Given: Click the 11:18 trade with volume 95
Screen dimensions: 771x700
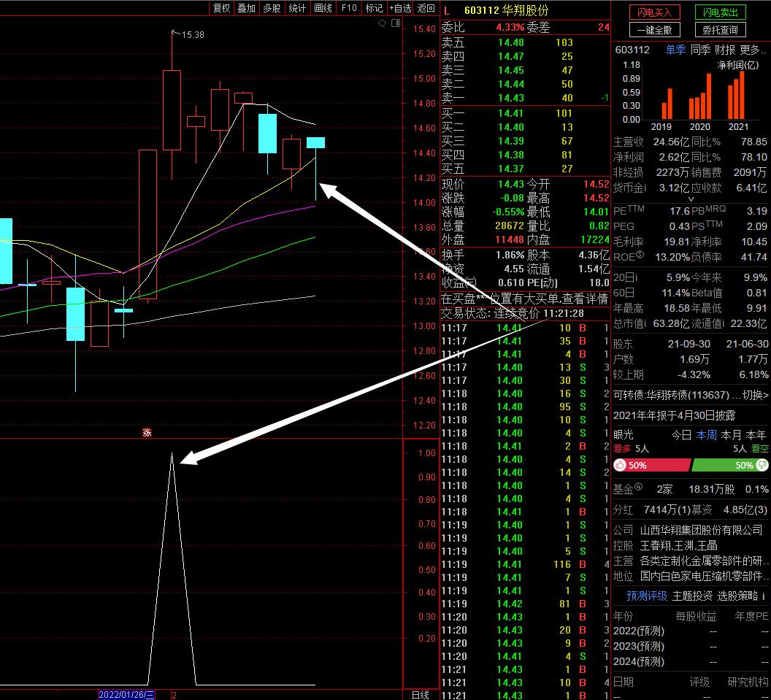Looking at the screenshot, I should (x=525, y=407).
